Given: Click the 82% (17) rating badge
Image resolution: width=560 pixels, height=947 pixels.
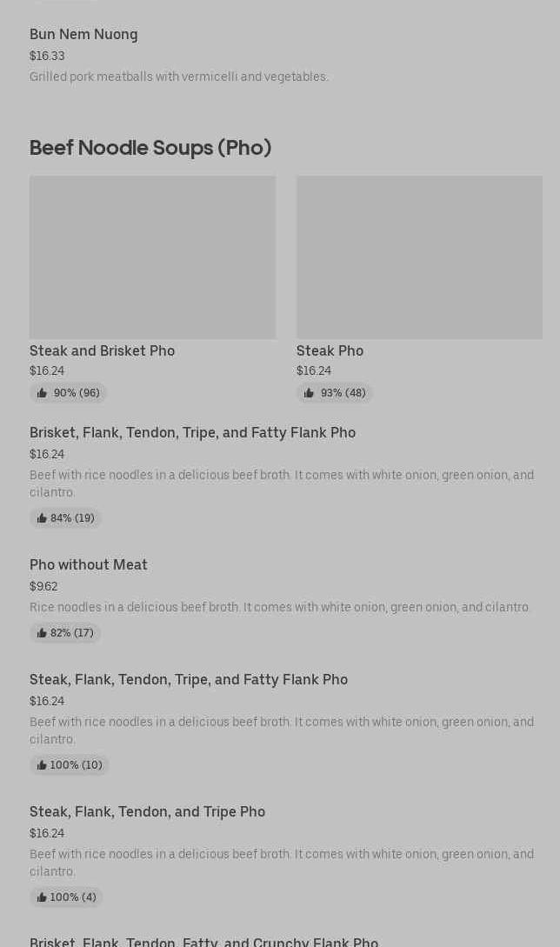Looking at the screenshot, I should (x=65, y=633).
